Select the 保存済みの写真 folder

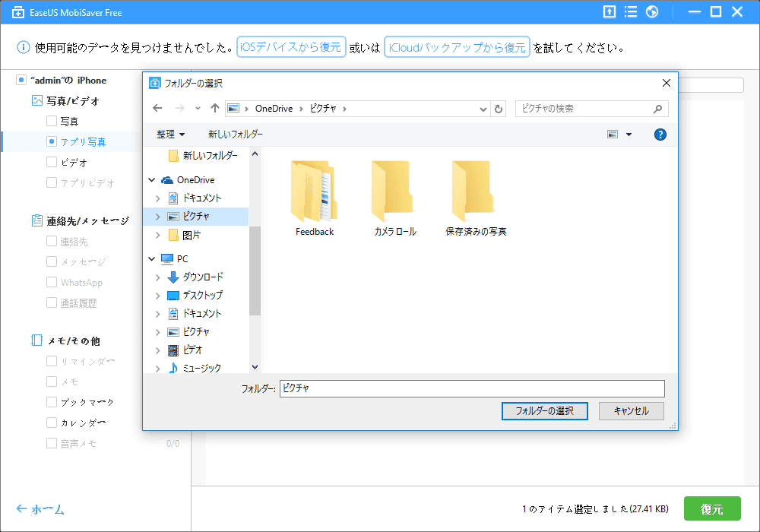(476, 198)
